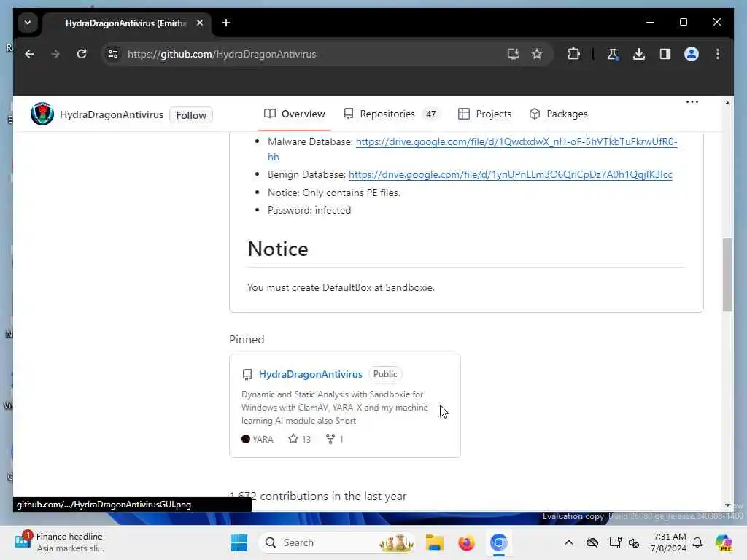Open the Downloads icon in toolbar
The width and height of the screenshot is (747, 560).
coord(639,54)
